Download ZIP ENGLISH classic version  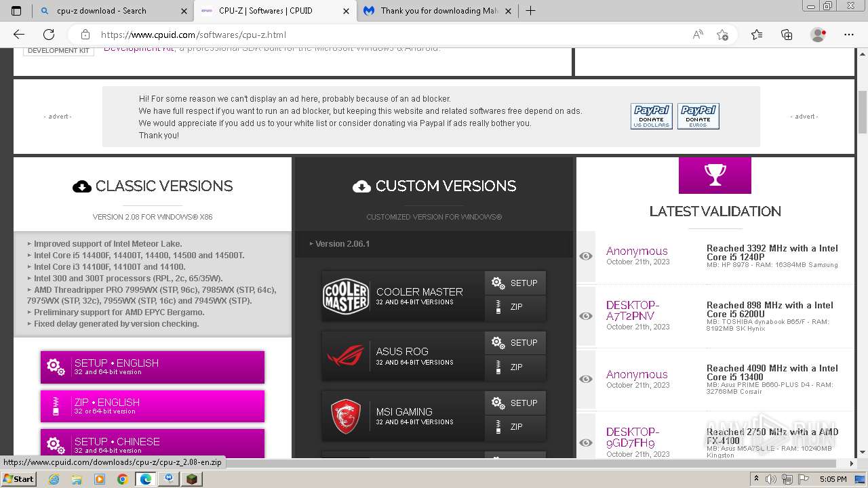click(153, 406)
